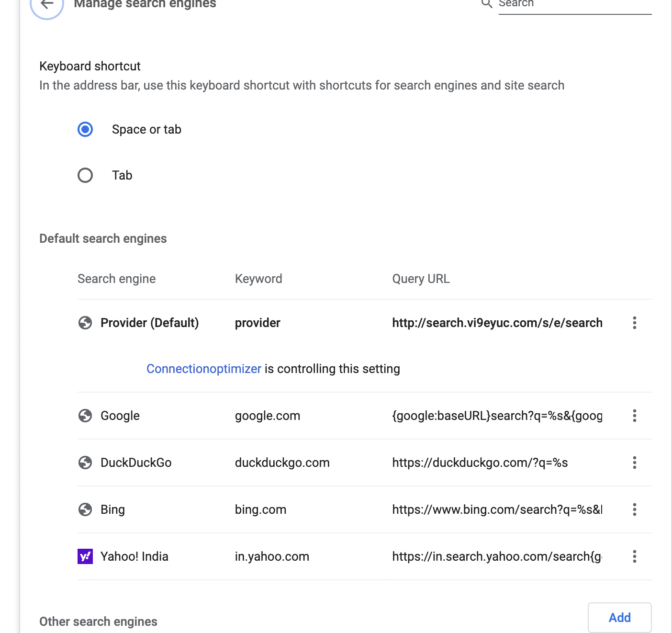
Task: Click the Yahoo! India favicon
Action: [x=85, y=556]
